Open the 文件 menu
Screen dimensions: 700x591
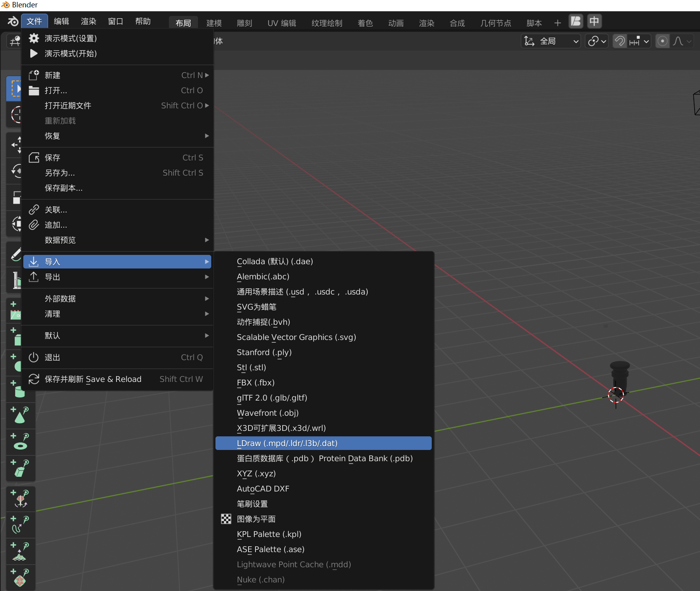coord(34,21)
